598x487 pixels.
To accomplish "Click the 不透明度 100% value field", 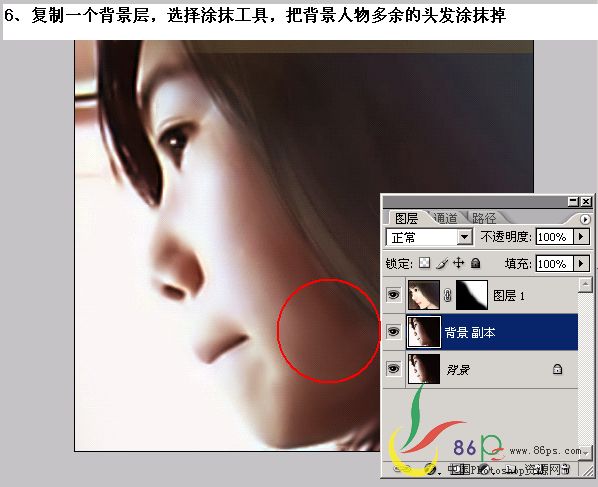I will click(x=554, y=237).
